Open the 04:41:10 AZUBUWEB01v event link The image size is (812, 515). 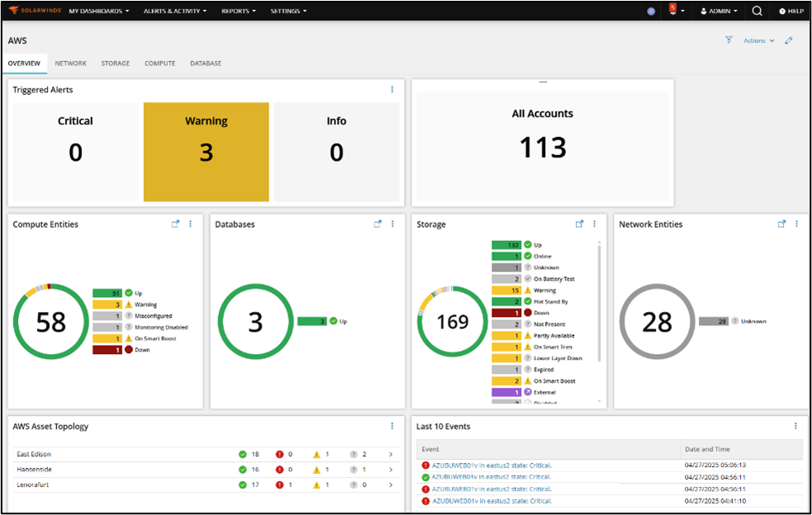(x=492, y=501)
